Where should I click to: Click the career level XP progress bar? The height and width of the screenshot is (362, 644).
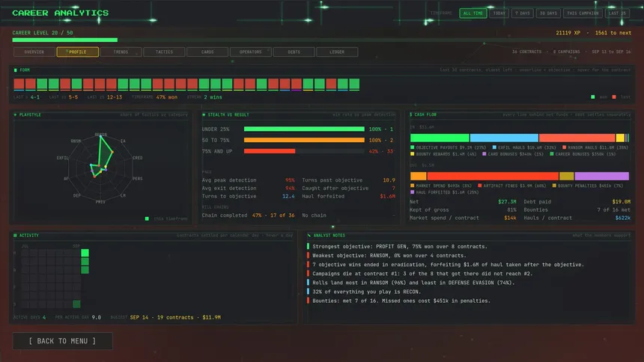321,40
